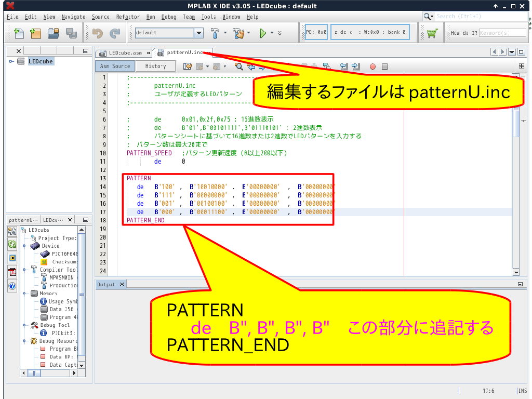Click the Shift Line Right icon

(356, 66)
